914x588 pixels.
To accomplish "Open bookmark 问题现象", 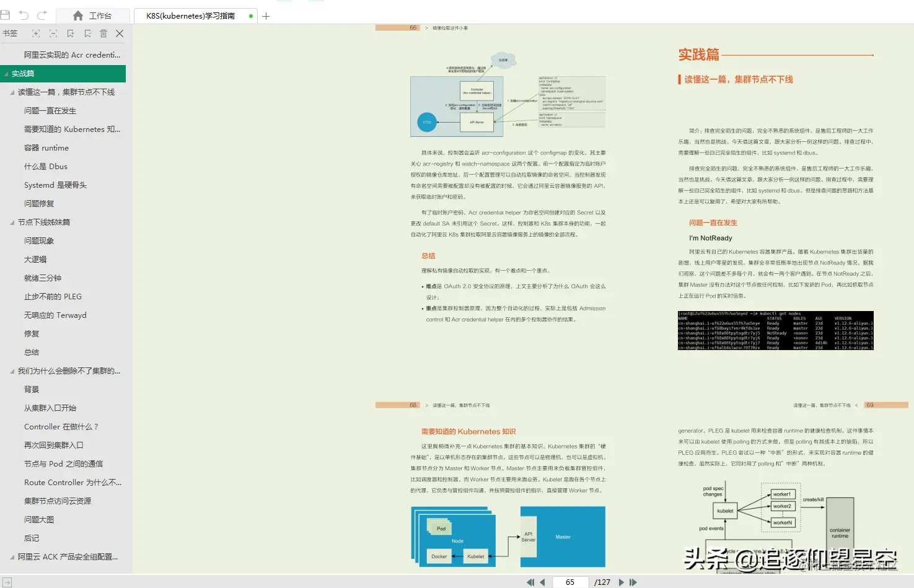I will coord(39,241).
